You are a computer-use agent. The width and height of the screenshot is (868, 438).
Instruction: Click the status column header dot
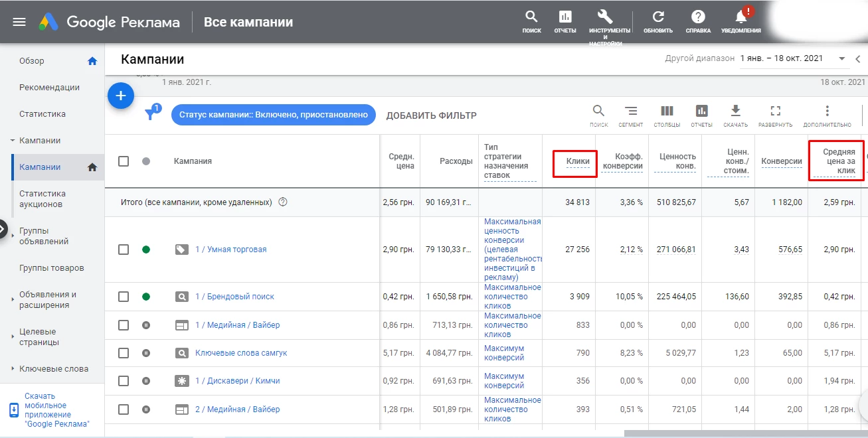tap(146, 161)
